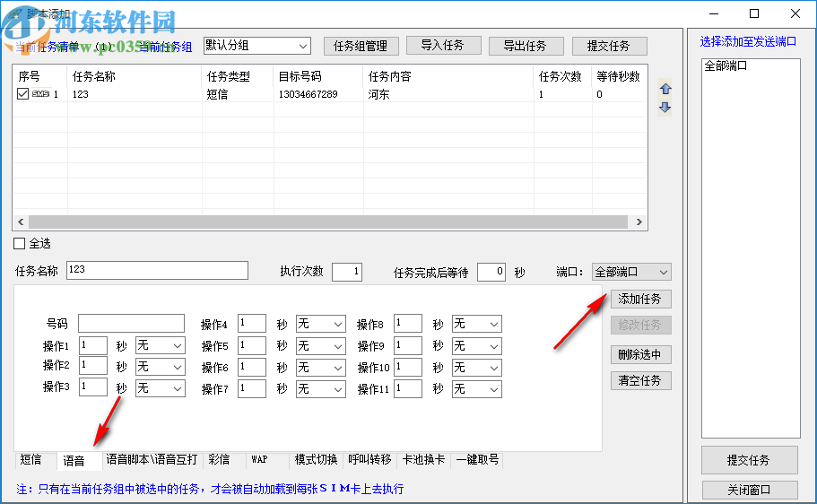Tick the 全选 select-all checkbox
This screenshot has width=817, height=504.
[19, 243]
